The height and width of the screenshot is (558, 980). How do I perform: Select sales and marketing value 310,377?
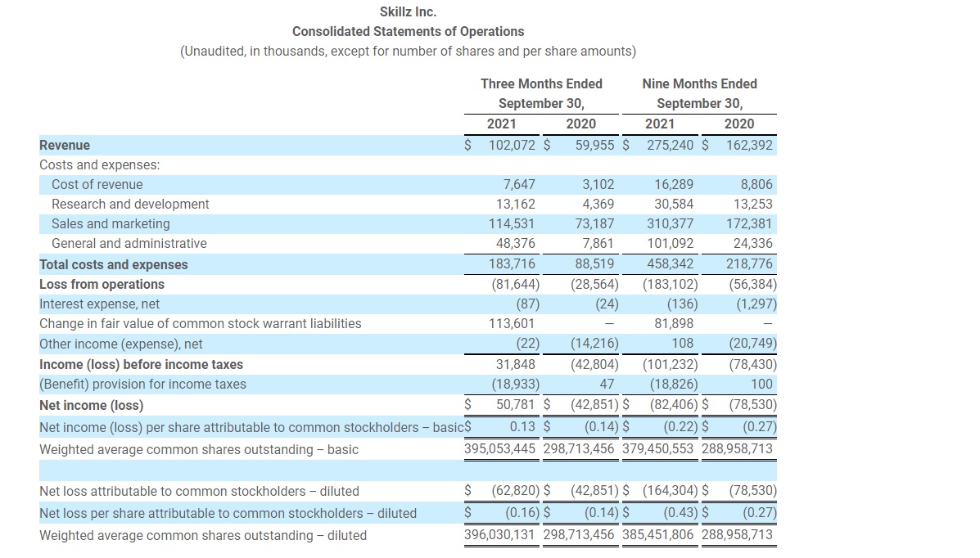[x=670, y=223]
